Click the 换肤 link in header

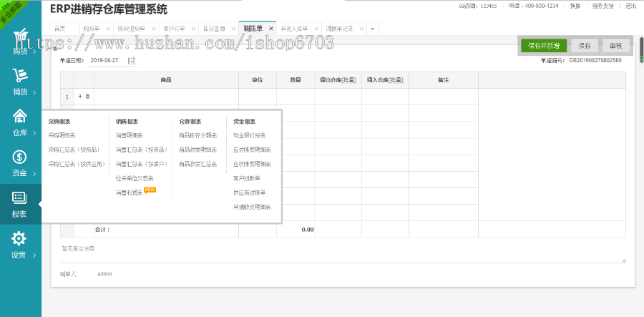575,6
